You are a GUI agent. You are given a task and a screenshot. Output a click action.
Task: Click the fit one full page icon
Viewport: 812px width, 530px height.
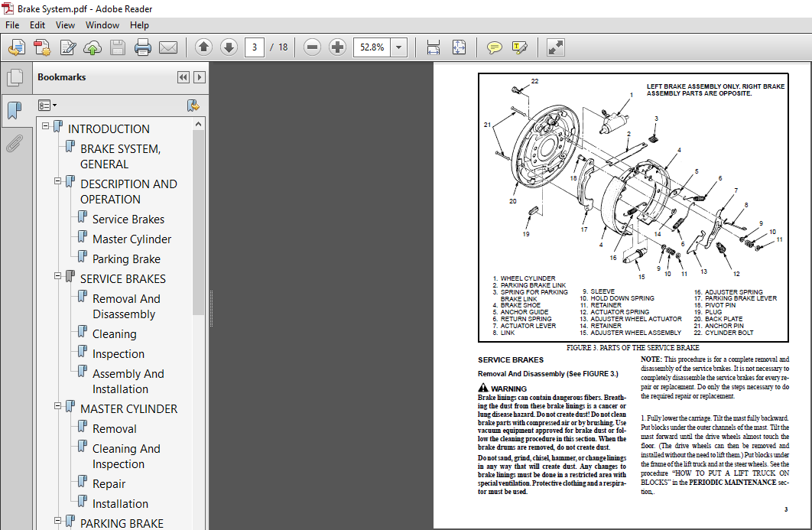(459, 47)
